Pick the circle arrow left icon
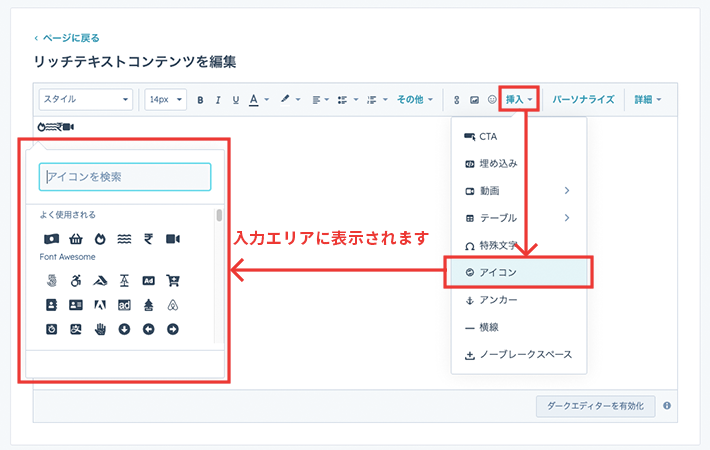710x450 pixels. coord(149,329)
